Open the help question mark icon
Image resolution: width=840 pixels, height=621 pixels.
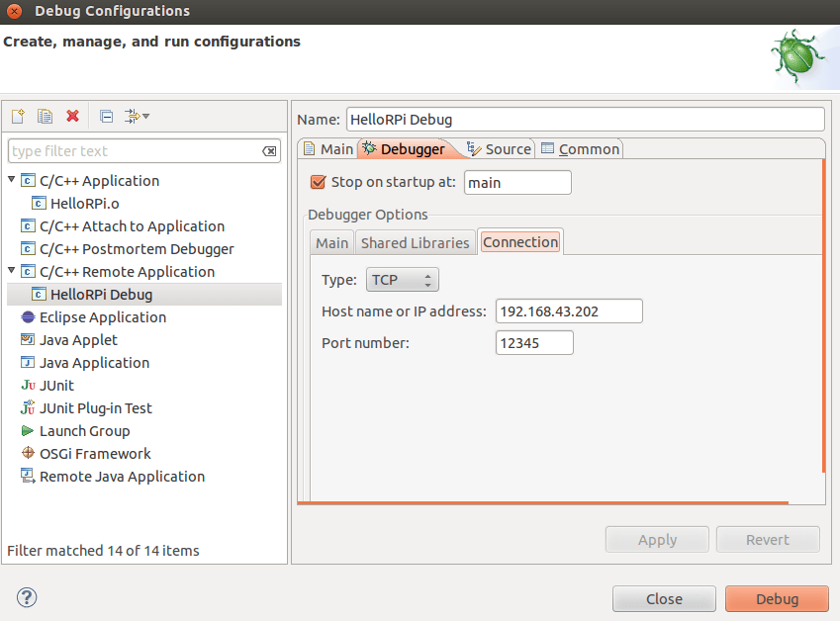(27, 597)
